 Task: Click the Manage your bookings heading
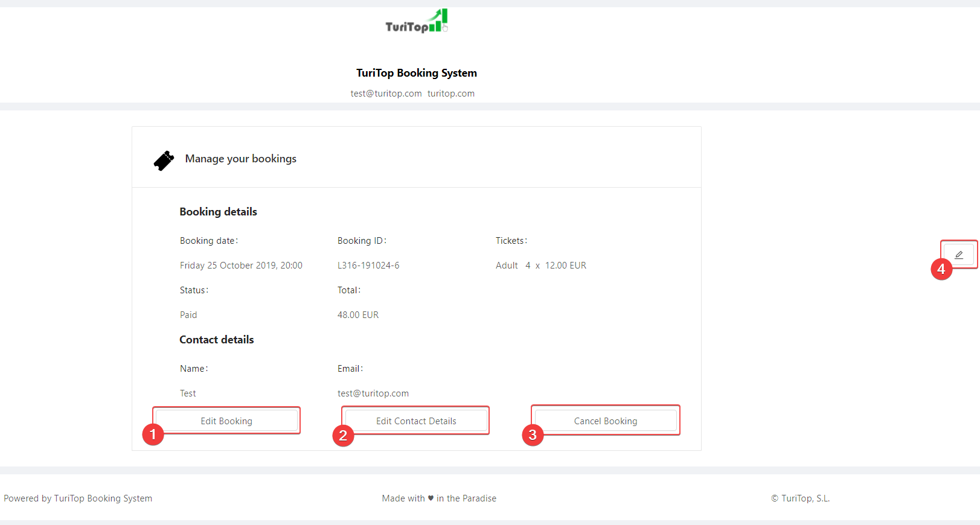pos(240,159)
